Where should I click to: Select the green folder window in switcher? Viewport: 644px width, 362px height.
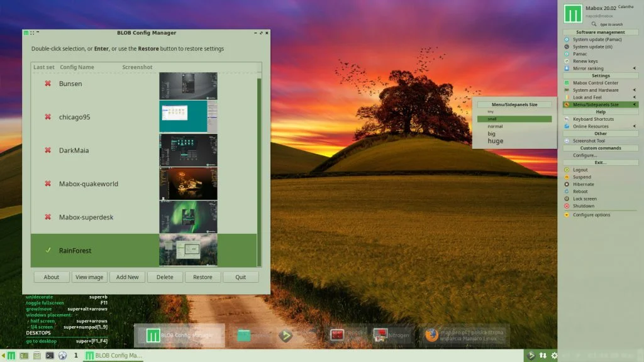244,336
